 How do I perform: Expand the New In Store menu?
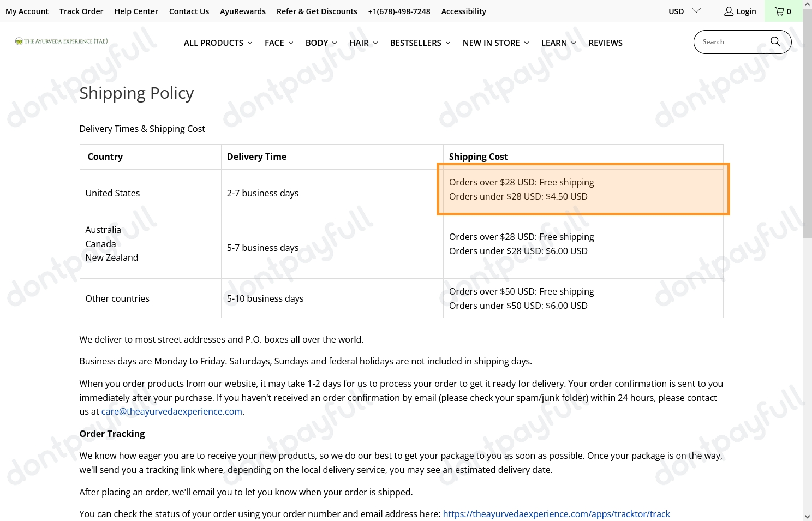pos(495,43)
